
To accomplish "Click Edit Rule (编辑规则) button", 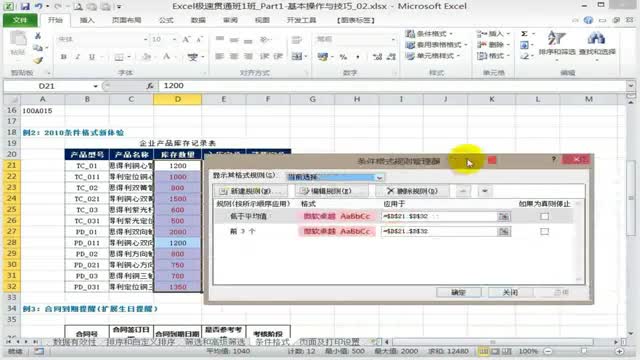I will click(331, 191).
